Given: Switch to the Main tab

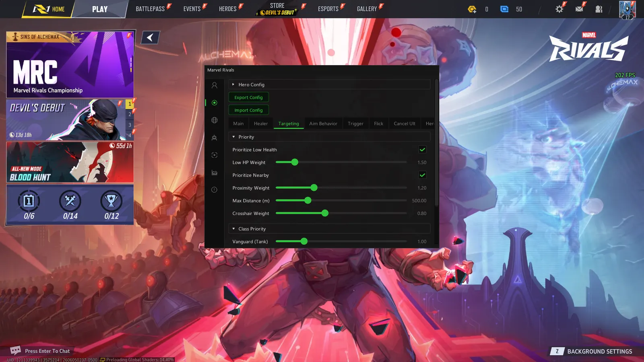Looking at the screenshot, I should coord(238,123).
